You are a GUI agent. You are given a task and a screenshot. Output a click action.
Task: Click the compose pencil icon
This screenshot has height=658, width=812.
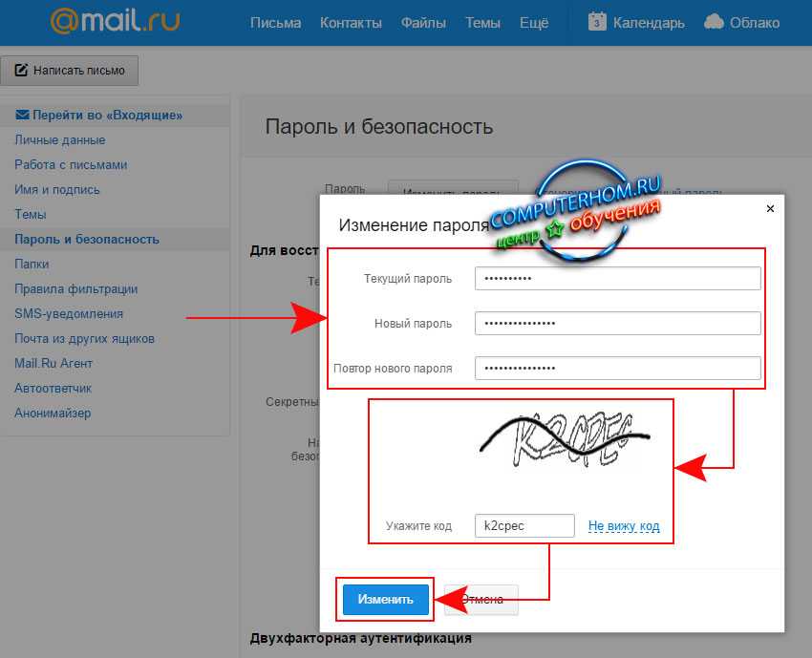21,71
